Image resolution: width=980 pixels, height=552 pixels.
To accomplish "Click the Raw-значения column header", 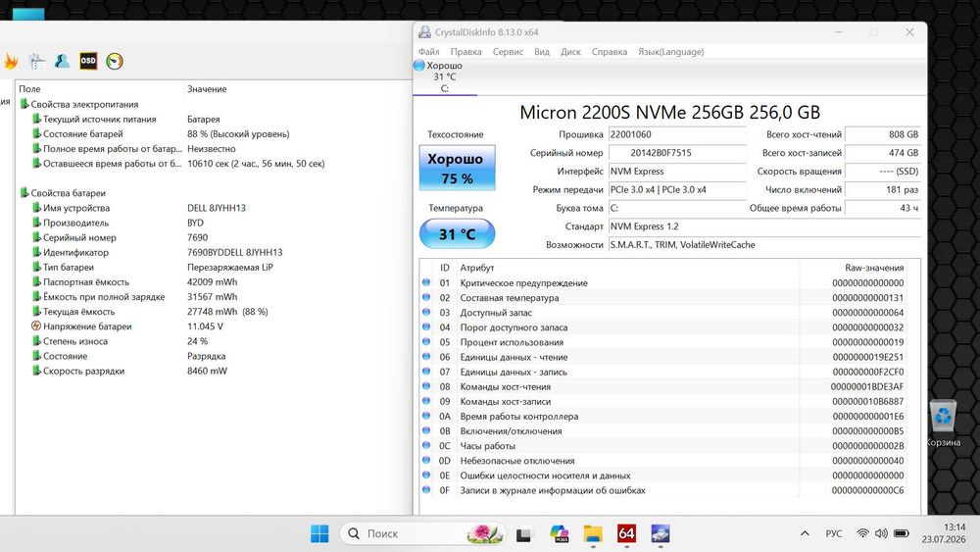I will (x=874, y=267).
